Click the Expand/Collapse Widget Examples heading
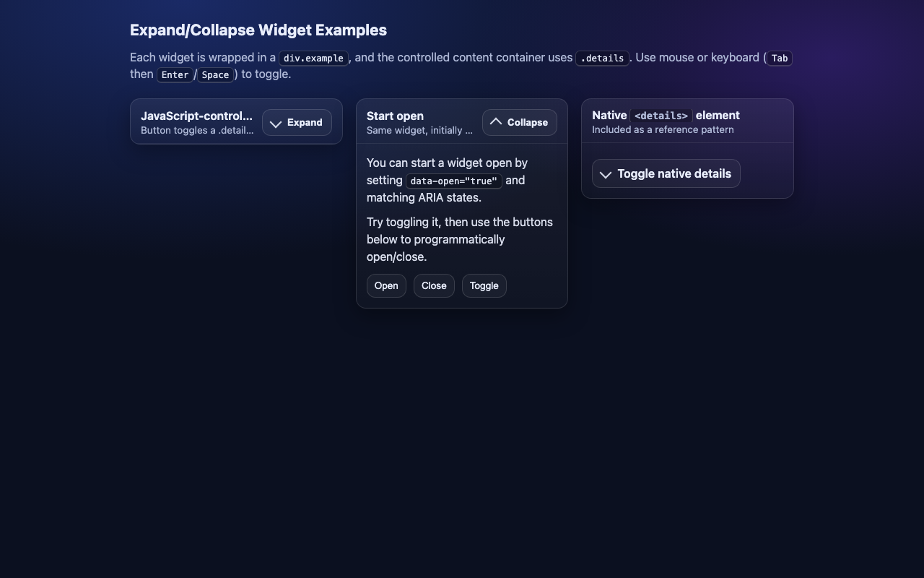This screenshot has width=924, height=578. pos(258,30)
